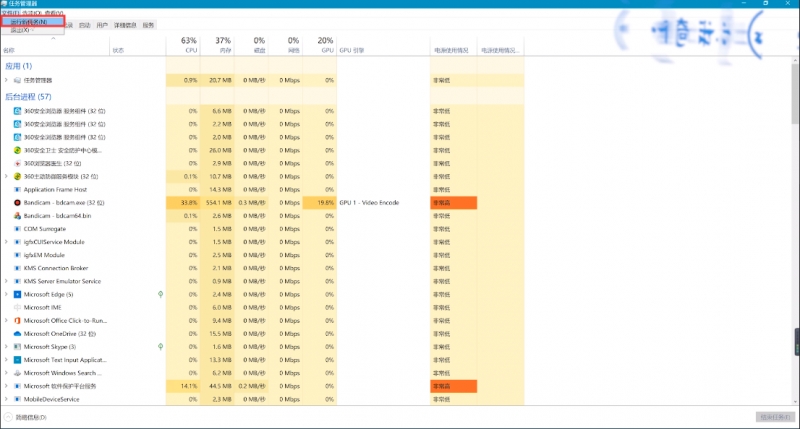Click the KMS Connection Broker icon
This screenshot has width=800, height=429.
click(17, 268)
